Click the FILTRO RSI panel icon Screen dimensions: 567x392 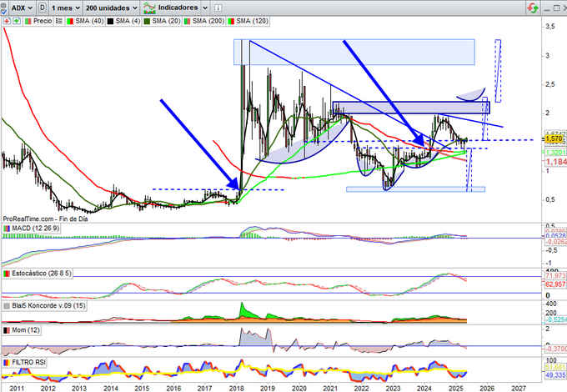7,362
